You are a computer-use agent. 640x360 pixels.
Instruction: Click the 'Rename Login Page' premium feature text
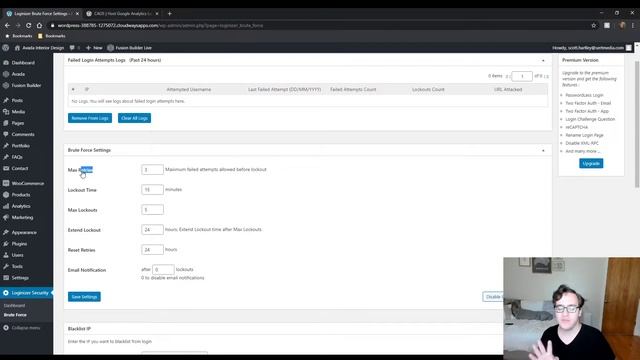584,135
